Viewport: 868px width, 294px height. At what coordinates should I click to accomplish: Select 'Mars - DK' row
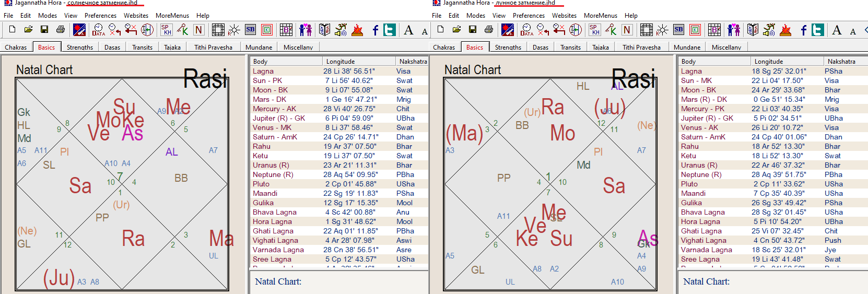[x=339, y=99]
